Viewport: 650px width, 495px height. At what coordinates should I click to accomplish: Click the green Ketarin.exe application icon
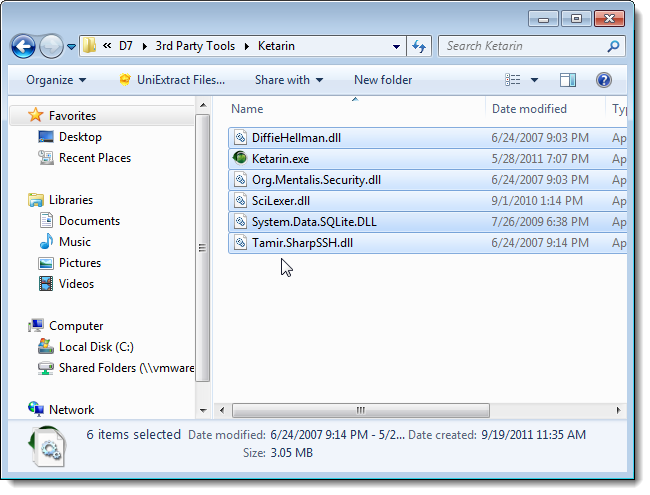(x=240, y=158)
